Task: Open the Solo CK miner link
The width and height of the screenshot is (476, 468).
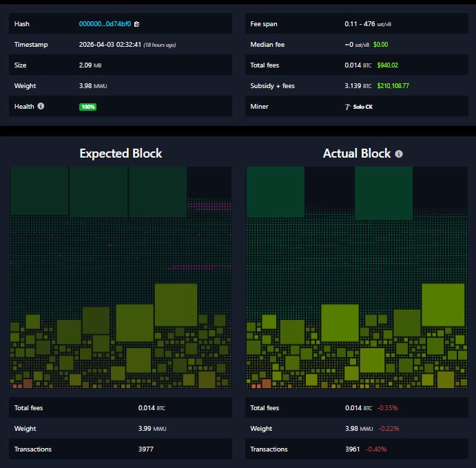Action: click(362, 107)
